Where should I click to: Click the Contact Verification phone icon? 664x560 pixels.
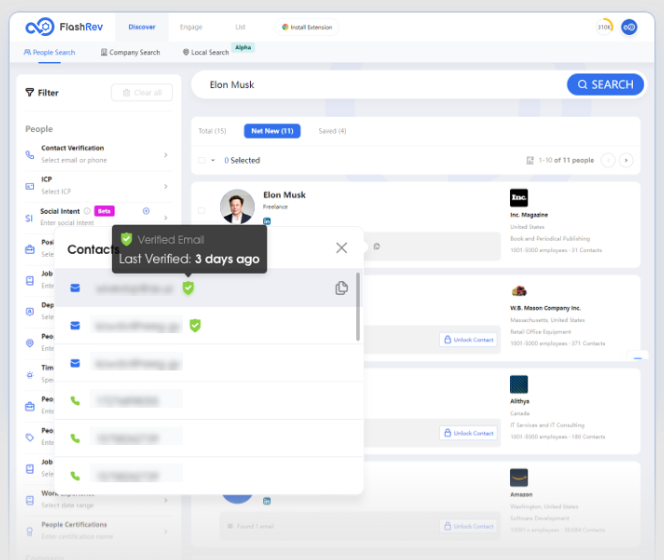(30, 155)
